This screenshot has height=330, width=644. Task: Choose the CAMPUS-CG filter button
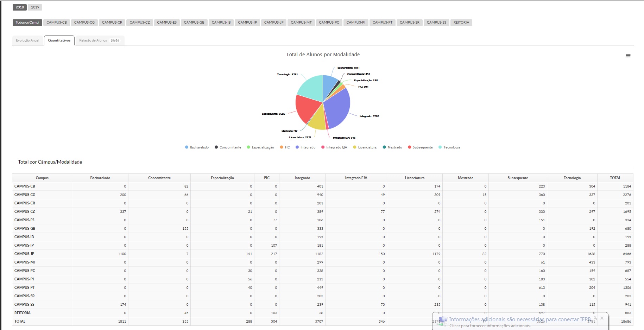pyautogui.click(x=84, y=23)
